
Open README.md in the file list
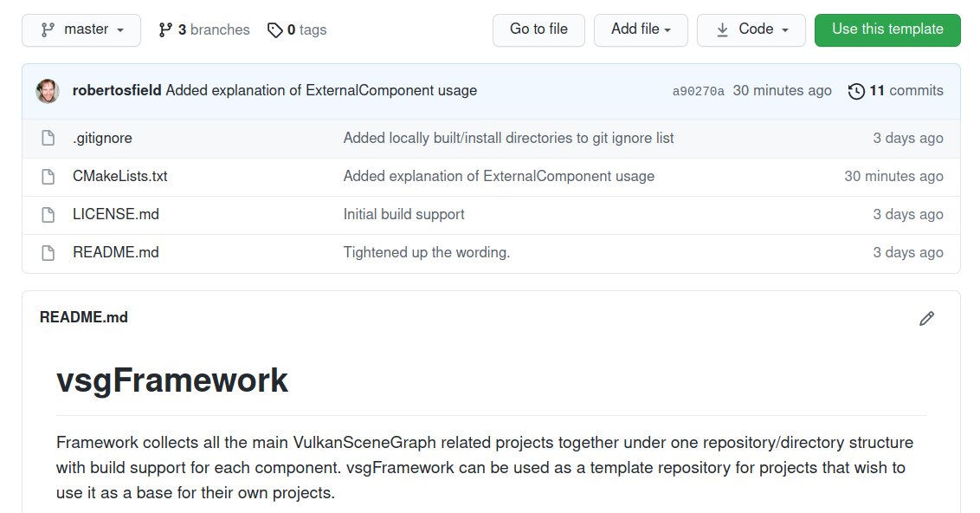click(116, 252)
